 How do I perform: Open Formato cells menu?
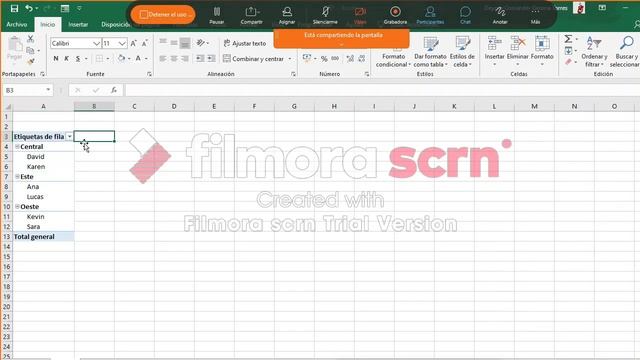click(x=542, y=51)
